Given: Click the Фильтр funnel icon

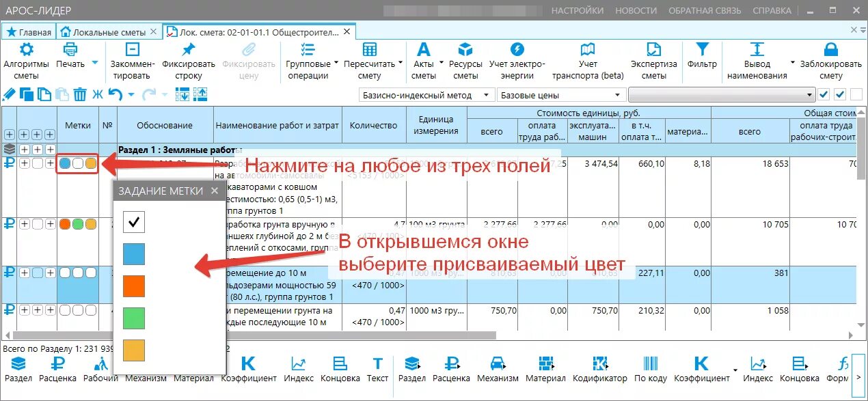Looking at the screenshot, I should 702,49.
